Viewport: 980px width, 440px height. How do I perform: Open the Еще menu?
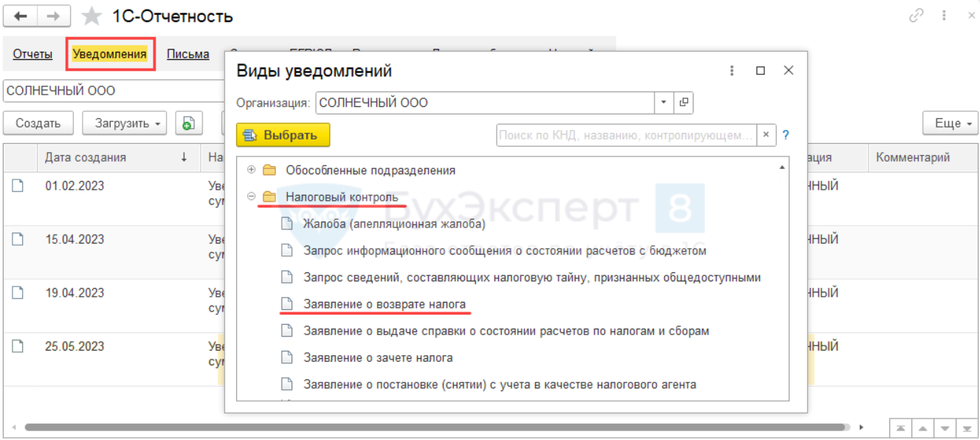pos(950,123)
